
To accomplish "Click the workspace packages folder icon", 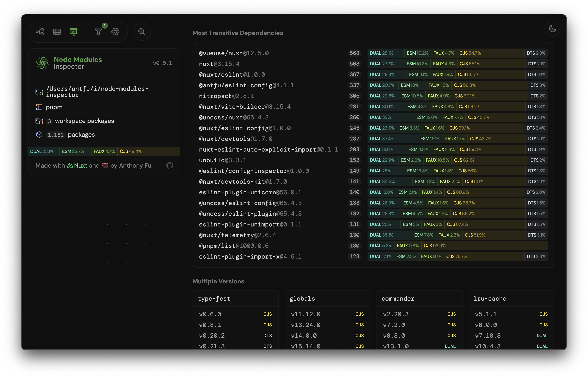I will click(39, 121).
